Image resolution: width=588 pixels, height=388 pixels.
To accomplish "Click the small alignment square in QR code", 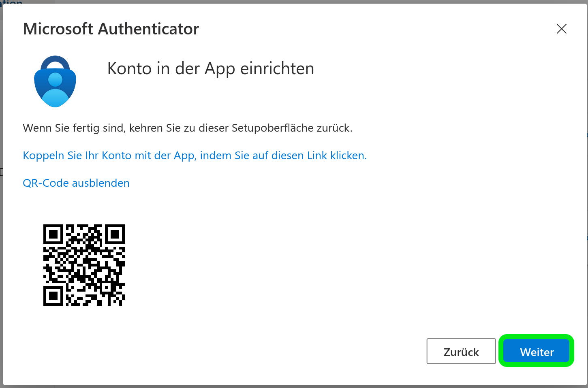I will click(x=107, y=288).
